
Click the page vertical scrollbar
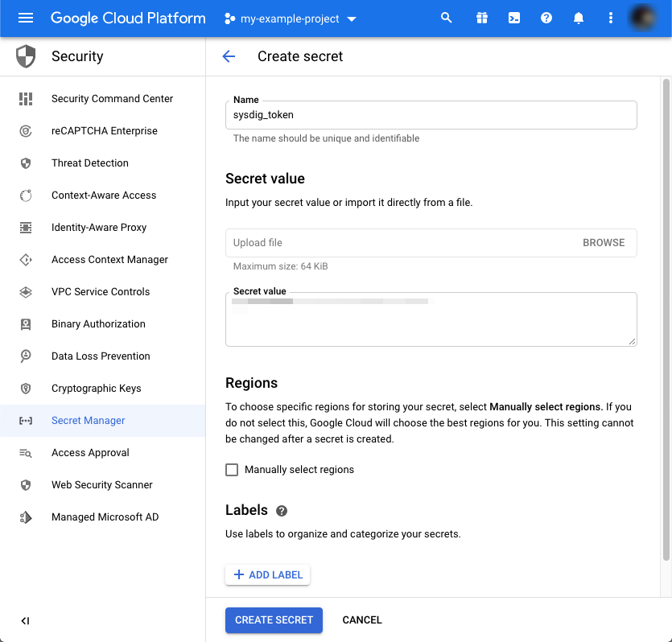(666, 319)
